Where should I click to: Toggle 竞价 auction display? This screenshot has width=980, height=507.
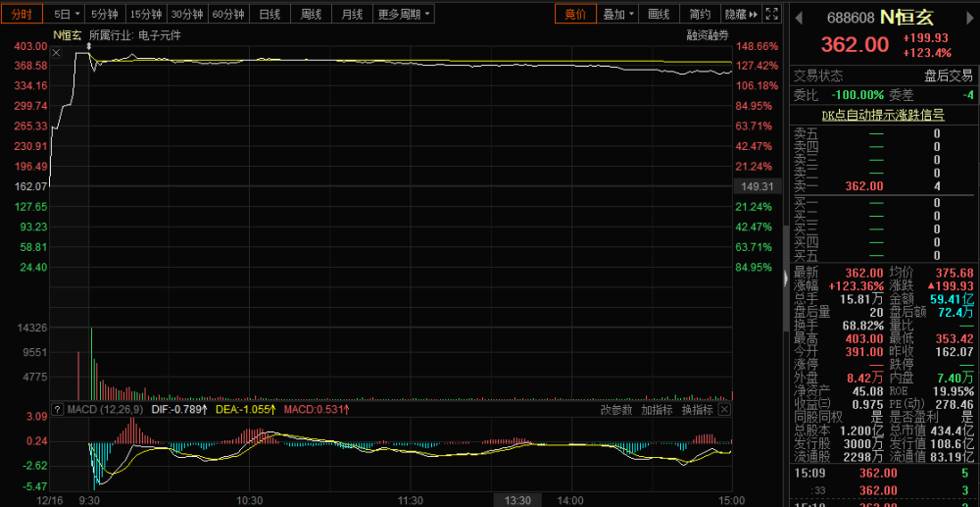coord(575,14)
